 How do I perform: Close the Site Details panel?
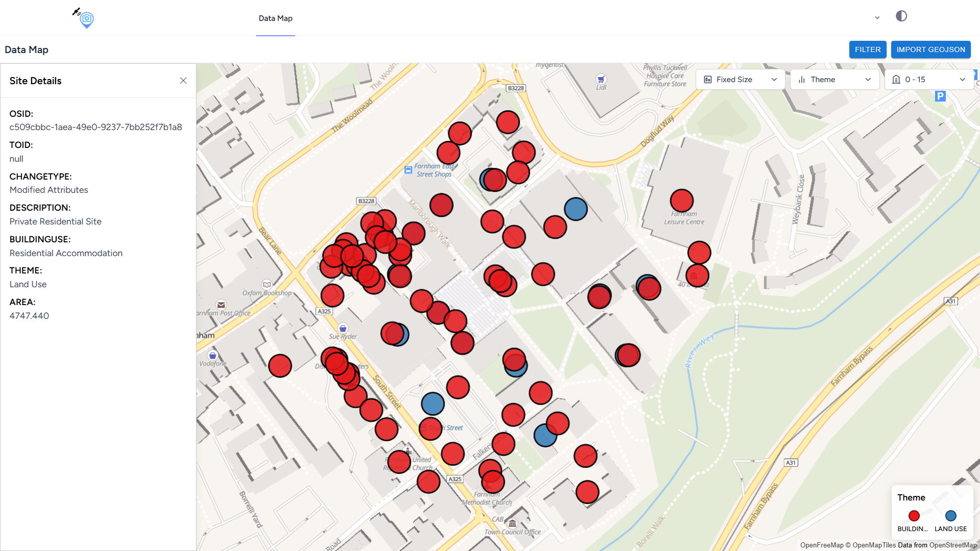(x=183, y=81)
